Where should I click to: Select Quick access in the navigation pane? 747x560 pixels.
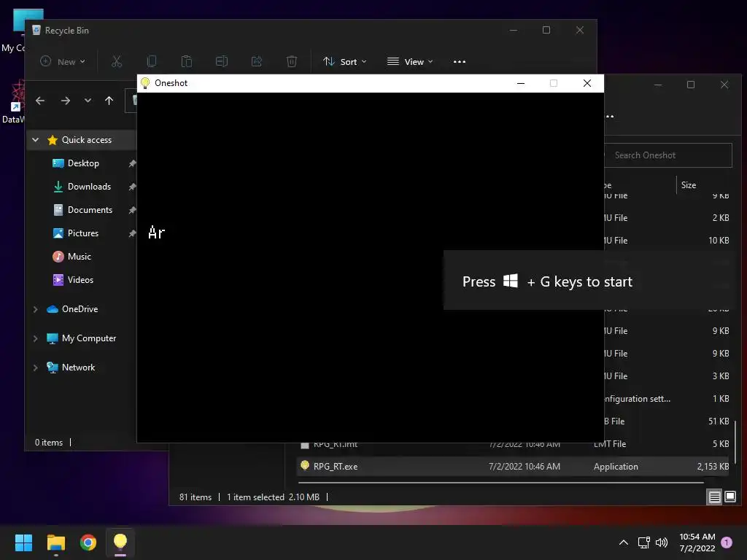click(86, 140)
